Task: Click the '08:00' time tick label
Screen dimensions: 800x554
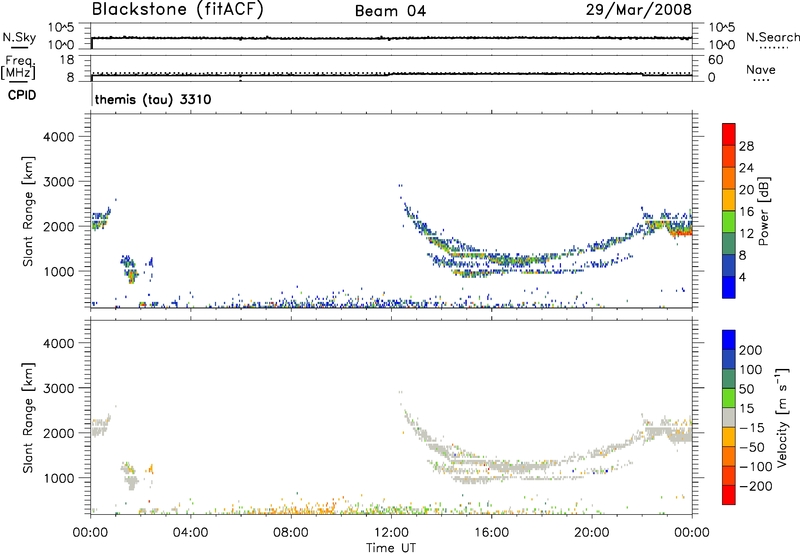Action: [291, 533]
